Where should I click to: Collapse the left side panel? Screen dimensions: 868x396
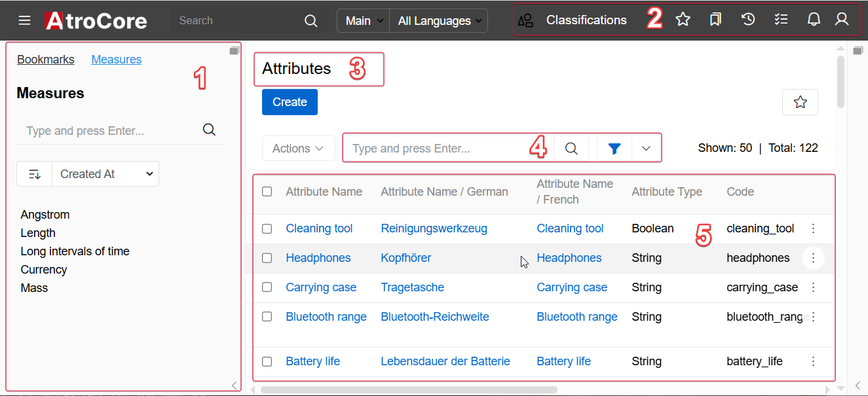[235, 385]
